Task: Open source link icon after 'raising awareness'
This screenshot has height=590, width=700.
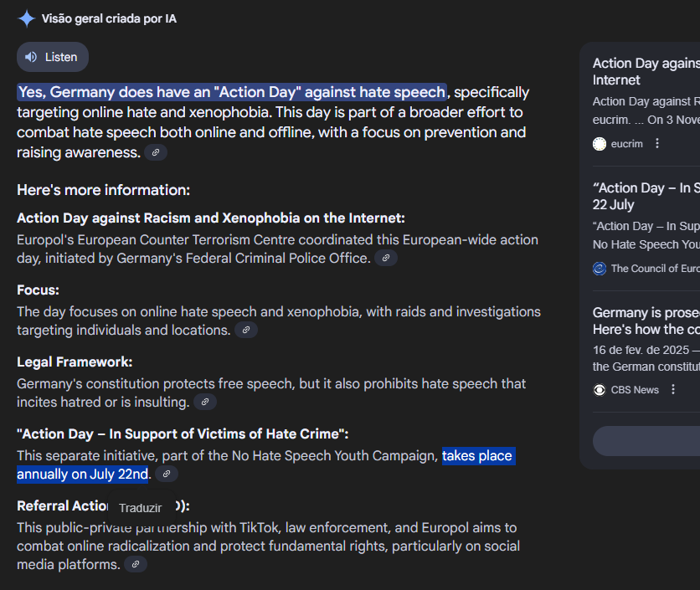Action: tap(156, 152)
